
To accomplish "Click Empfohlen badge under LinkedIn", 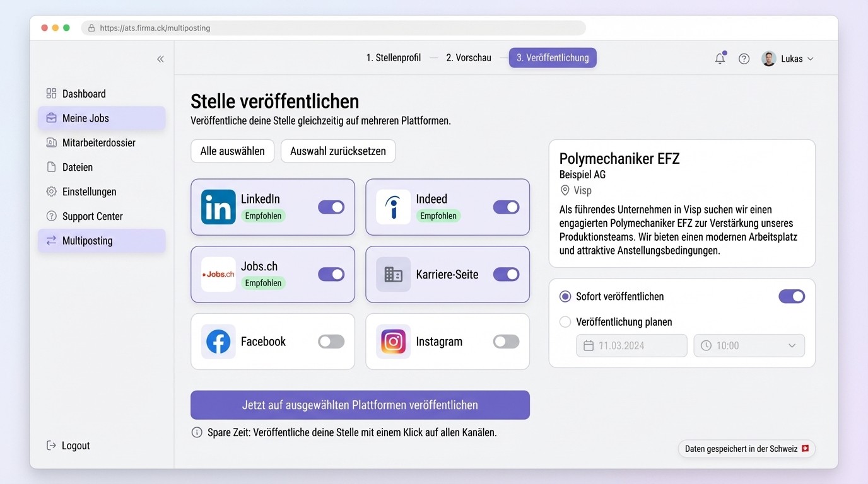I will pyautogui.click(x=263, y=216).
